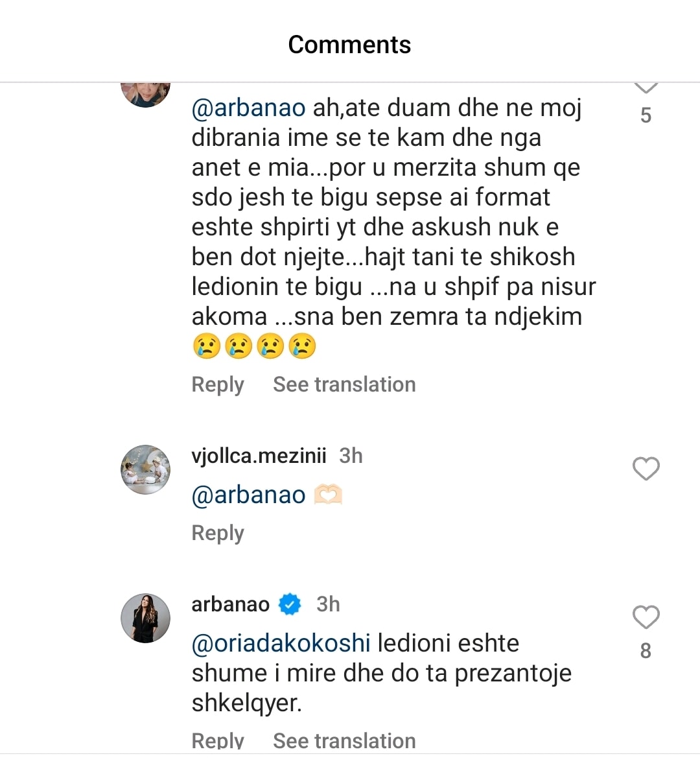Tap the @arbanao mention in the long comment

click(248, 108)
